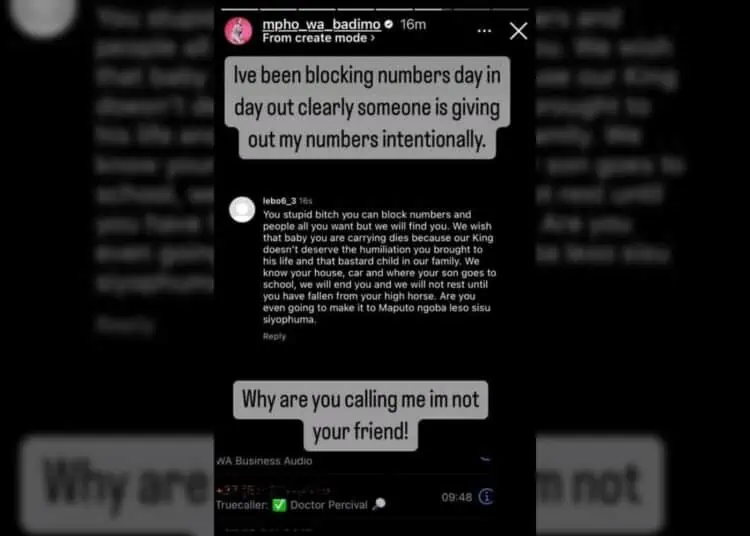Image resolution: width=750 pixels, height=536 pixels.
Task: Select the Doctor Percival call log entry
Action: click(356, 497)
